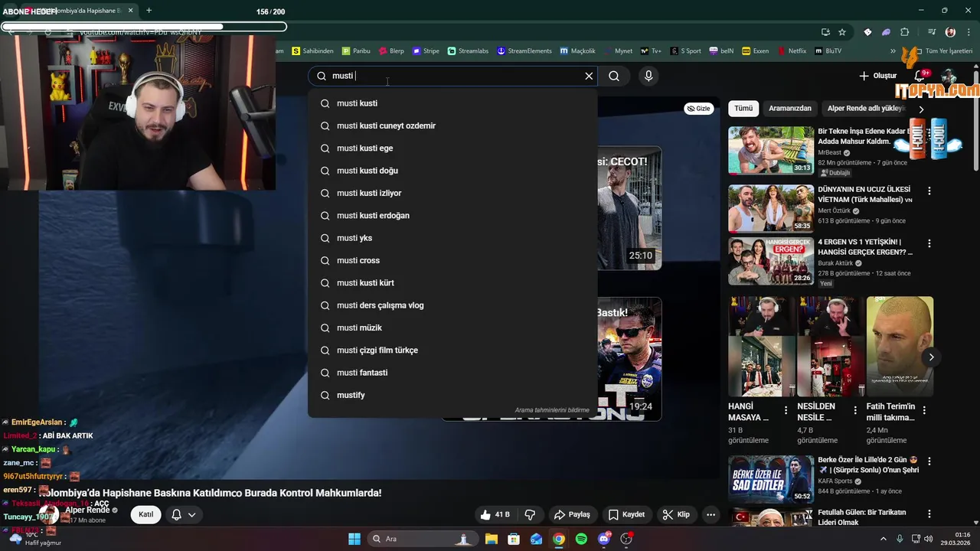This screenshot has height=551, width=980.
Task: Open the Netflix bookmark
Action: pyautogui.click(x=792, y=51)
